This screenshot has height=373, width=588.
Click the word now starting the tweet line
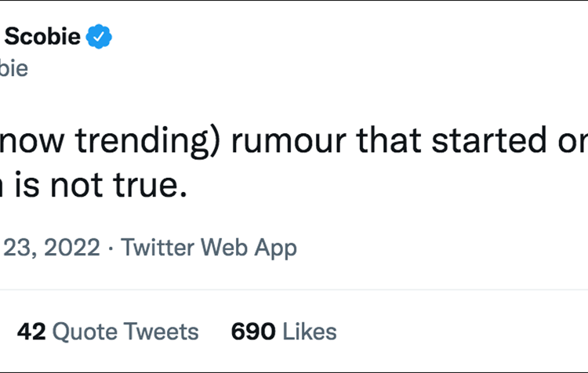coord(32,142)
